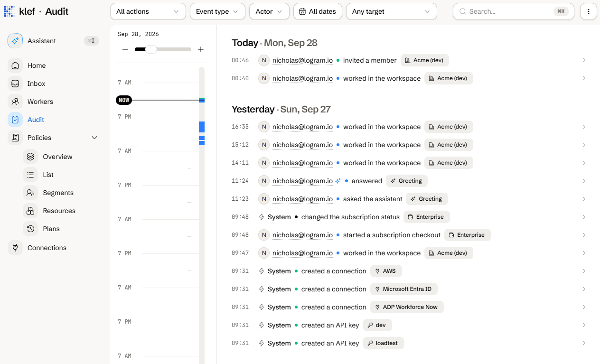Click the List lines icon
The image size is (600, 364).
30,175
